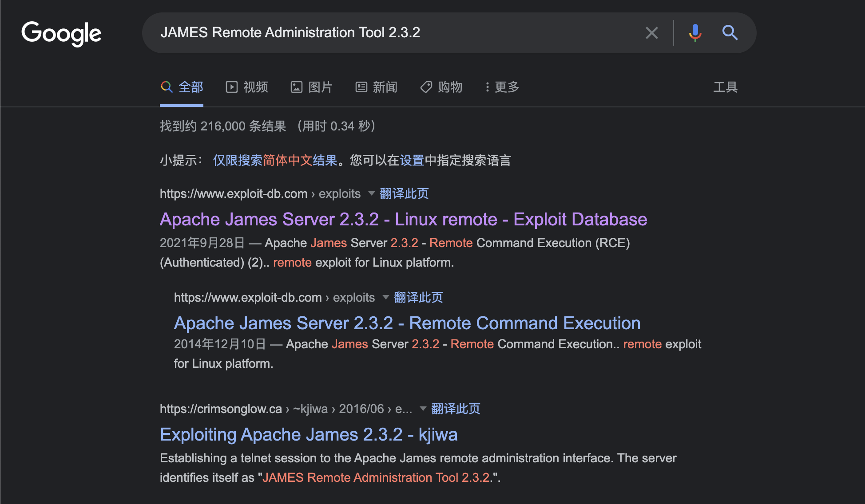Viewport: 865px width, 504px height.
Task: Click the result count 找到约 216,000 条结果
Action: (x=223, y=126)
